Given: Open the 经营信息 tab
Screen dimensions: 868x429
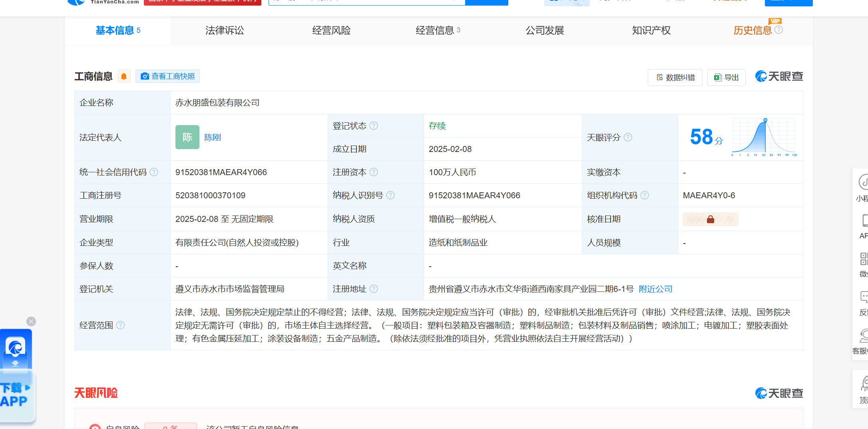Looking at the screenshot, I should tap(438, 30).
